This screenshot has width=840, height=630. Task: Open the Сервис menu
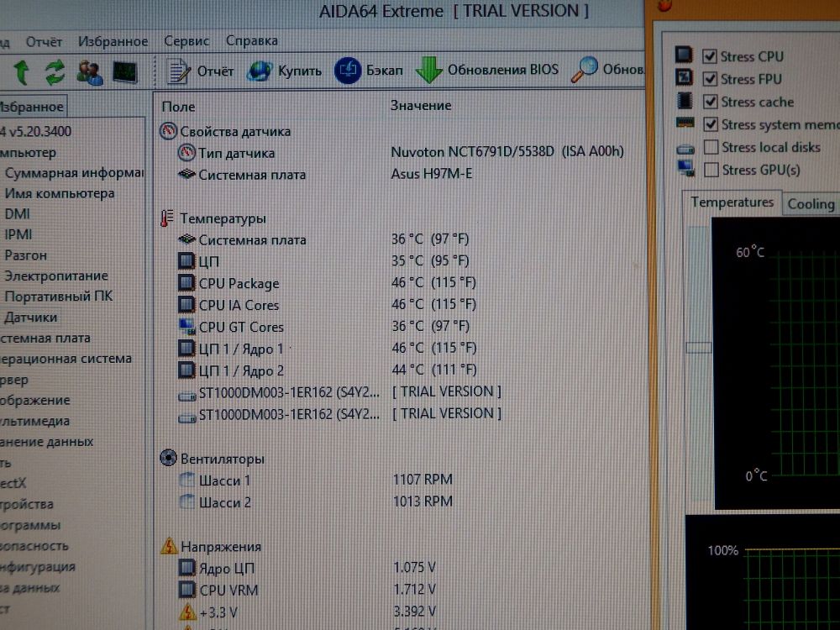186,40
